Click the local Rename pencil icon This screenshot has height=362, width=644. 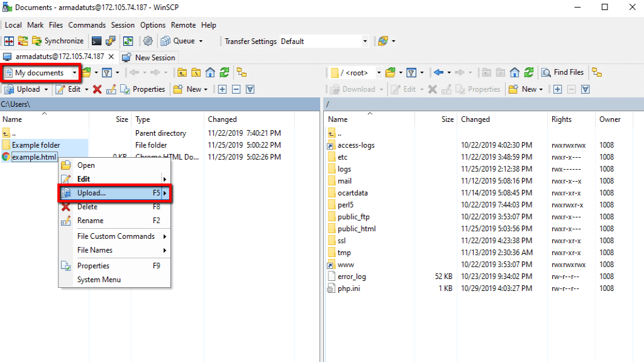111,89
